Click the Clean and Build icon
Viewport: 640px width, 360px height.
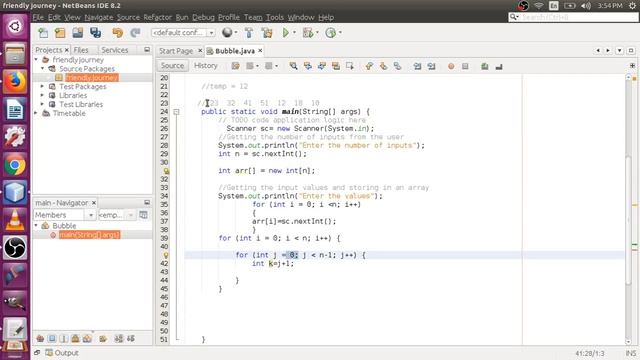coord(267,33)
